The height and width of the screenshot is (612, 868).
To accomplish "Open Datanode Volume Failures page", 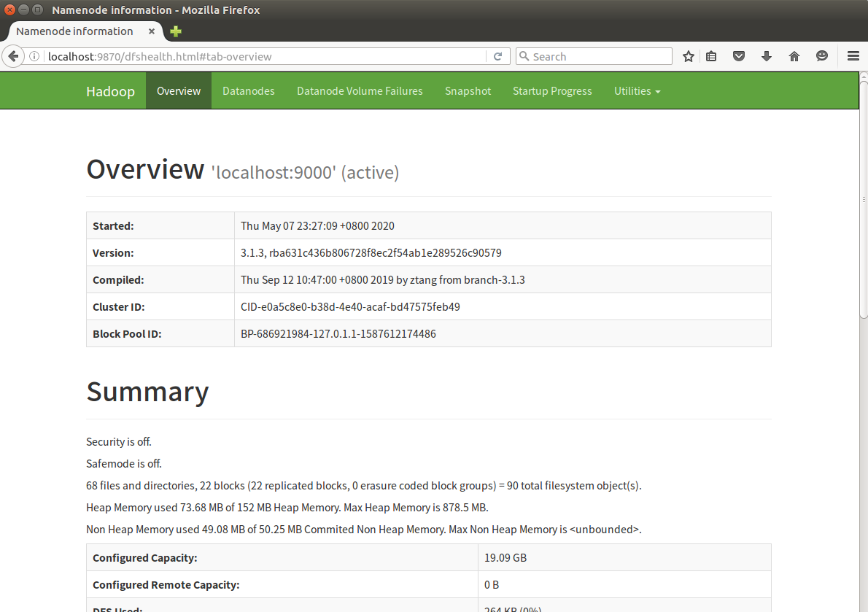I will click(x=360, y=90).
